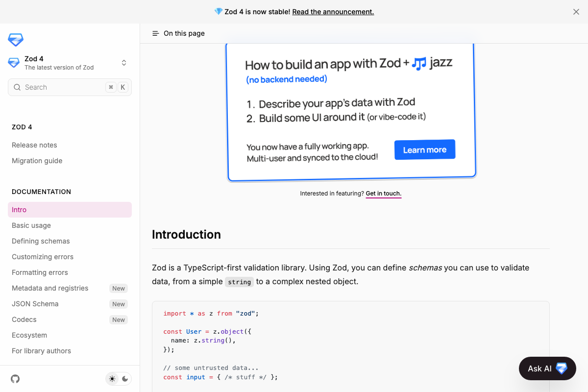The width and height of the screenshot is (588, 392).
Task: Read the Zod 4 announcement
Action: point(333,11)
